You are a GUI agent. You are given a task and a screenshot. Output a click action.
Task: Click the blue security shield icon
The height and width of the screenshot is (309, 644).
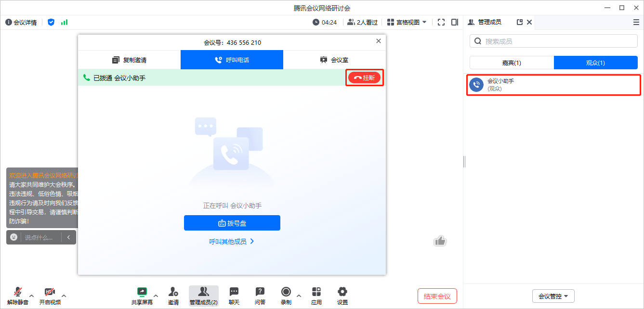[51, 22]
